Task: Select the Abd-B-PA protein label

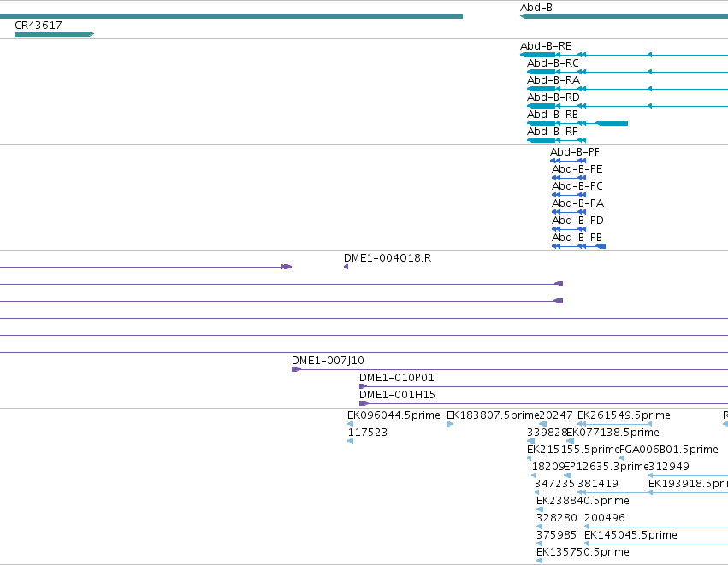Action: pyautogui.click(x=577, y=203)
